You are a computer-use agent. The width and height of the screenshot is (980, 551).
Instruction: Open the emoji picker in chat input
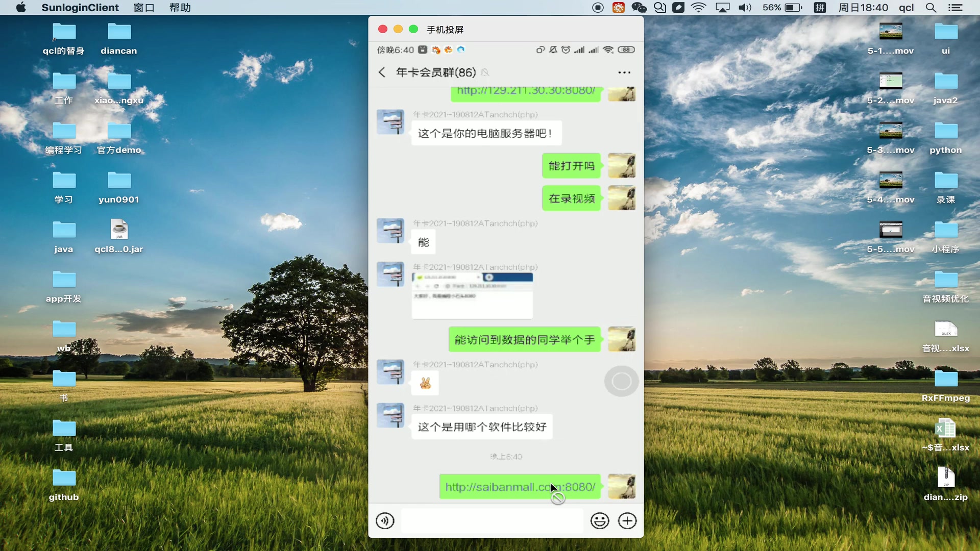tap(600, 520)
